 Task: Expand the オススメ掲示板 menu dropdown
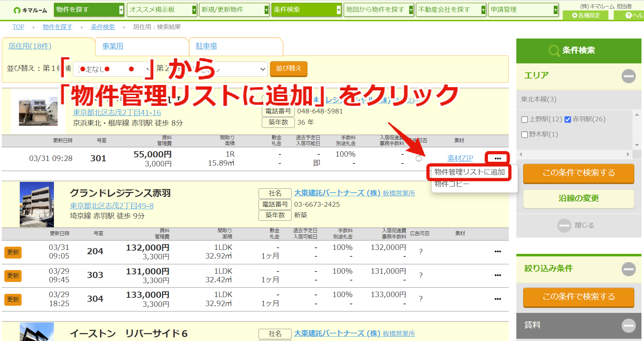click(194, 10)
